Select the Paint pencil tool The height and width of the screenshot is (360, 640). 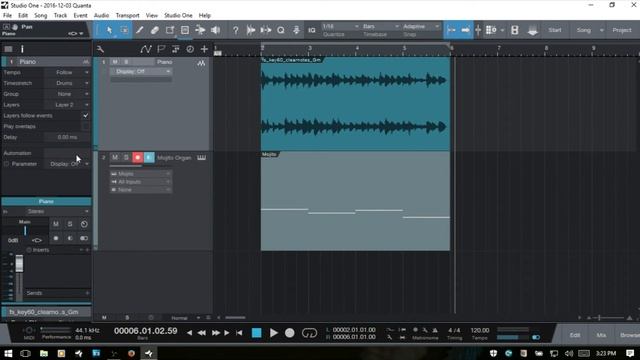coord(139,30)
